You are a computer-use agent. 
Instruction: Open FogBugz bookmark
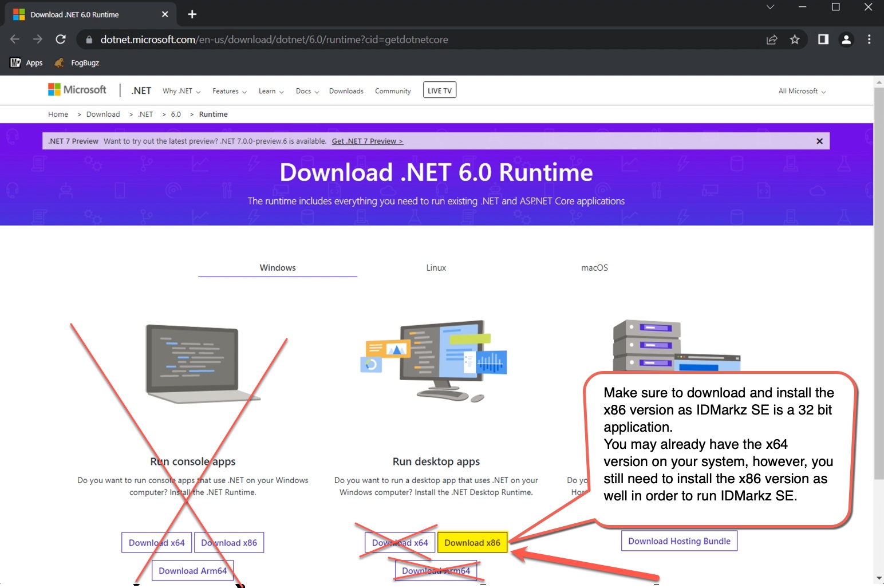(x=77, y=63)
